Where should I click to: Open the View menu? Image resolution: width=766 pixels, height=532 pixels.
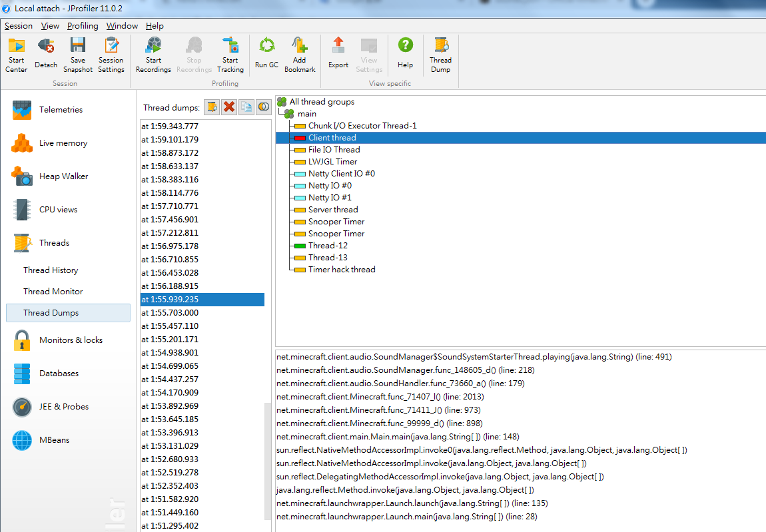tap(50, 26)
